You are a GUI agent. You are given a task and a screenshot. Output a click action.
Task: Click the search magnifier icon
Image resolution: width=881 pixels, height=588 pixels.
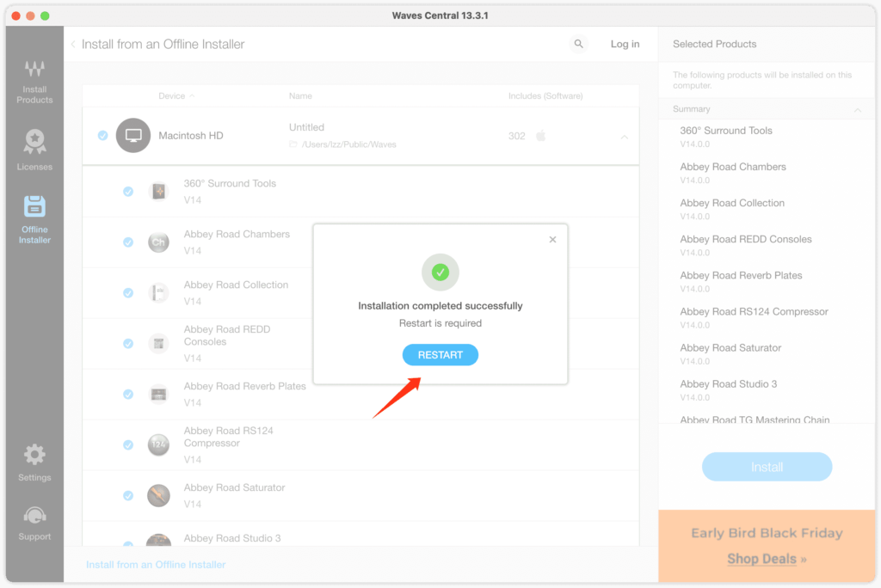point(578,44)
